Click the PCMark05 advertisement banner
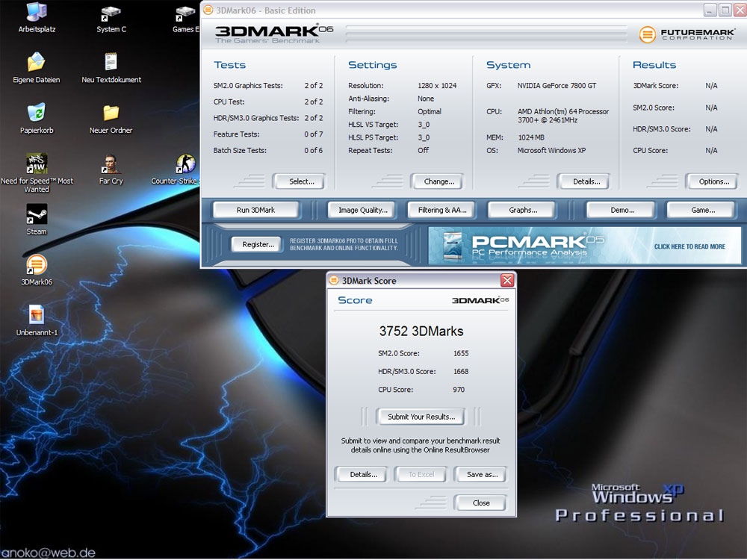The image size is (747, 560). [x=584, y=245]
